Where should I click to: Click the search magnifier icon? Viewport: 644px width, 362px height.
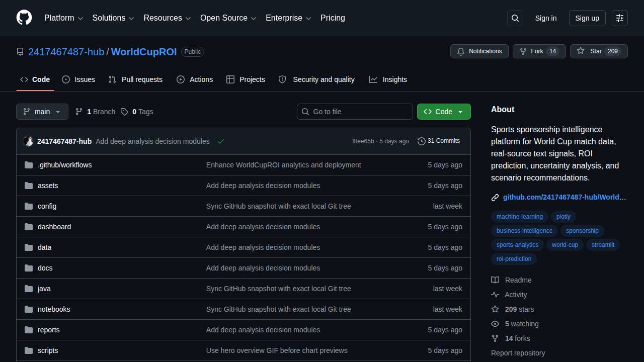[515, 18]
